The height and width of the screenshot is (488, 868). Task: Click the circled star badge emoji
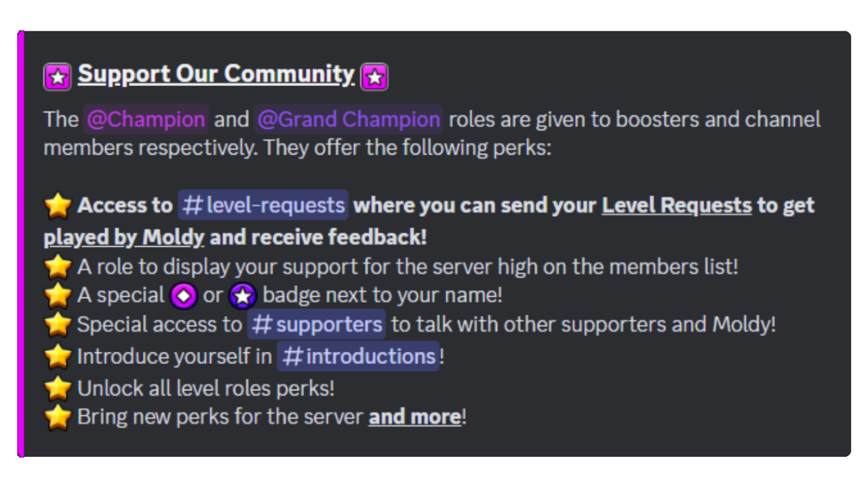tap(242, 296)
